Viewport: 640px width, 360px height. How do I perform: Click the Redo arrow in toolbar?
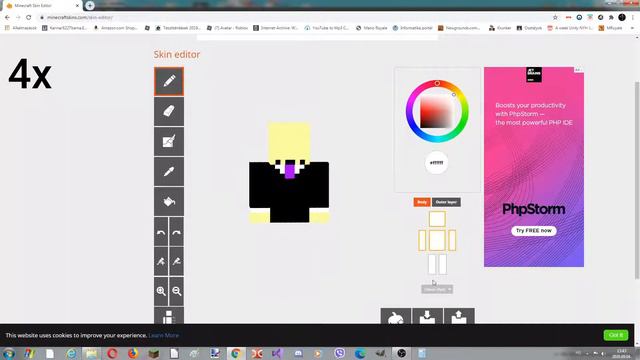(x=177, y=232)
